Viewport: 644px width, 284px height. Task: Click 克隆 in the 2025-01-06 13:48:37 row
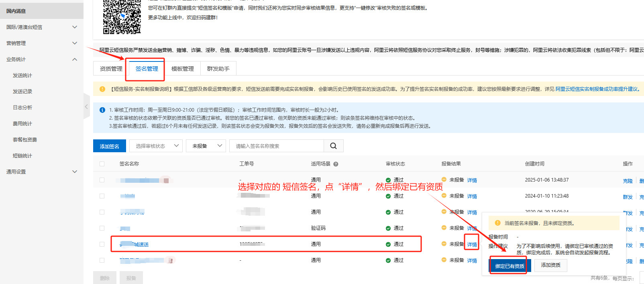point(628,181)
